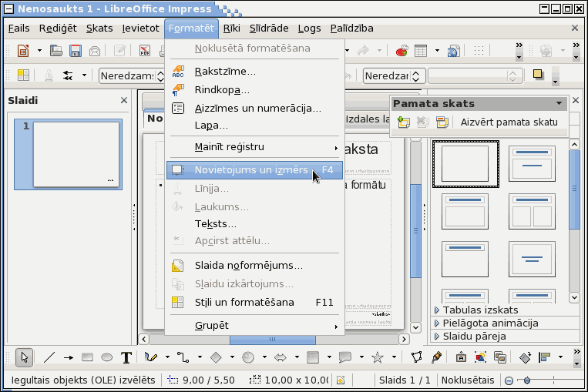Open the table insert dropdown arrow

tap(437, 50)
